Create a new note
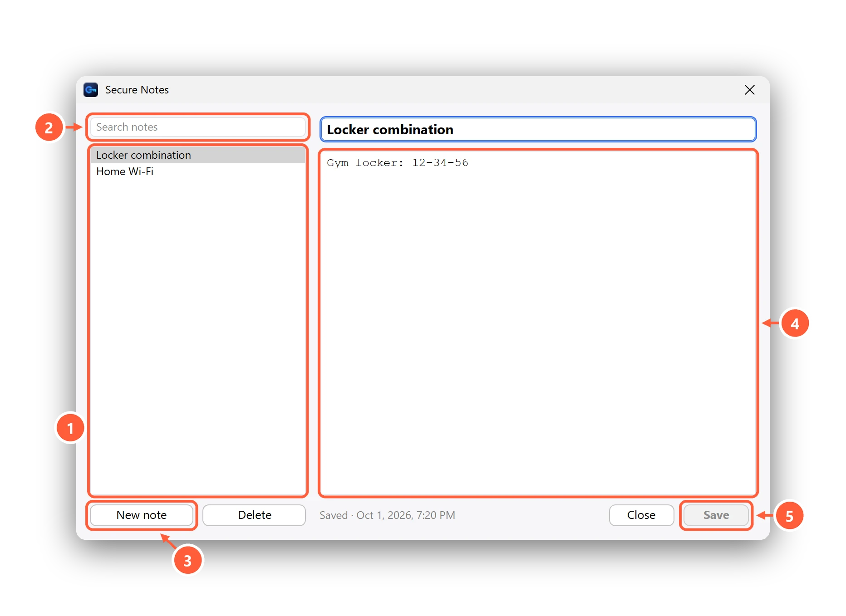Viewport: 846px width, 616px height. [142, 515]
